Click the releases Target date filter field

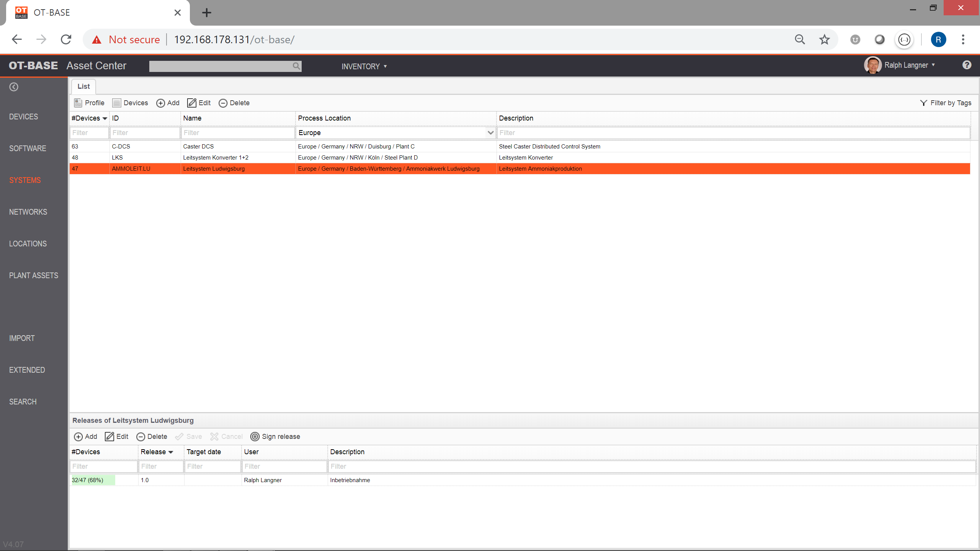[212, 466]
